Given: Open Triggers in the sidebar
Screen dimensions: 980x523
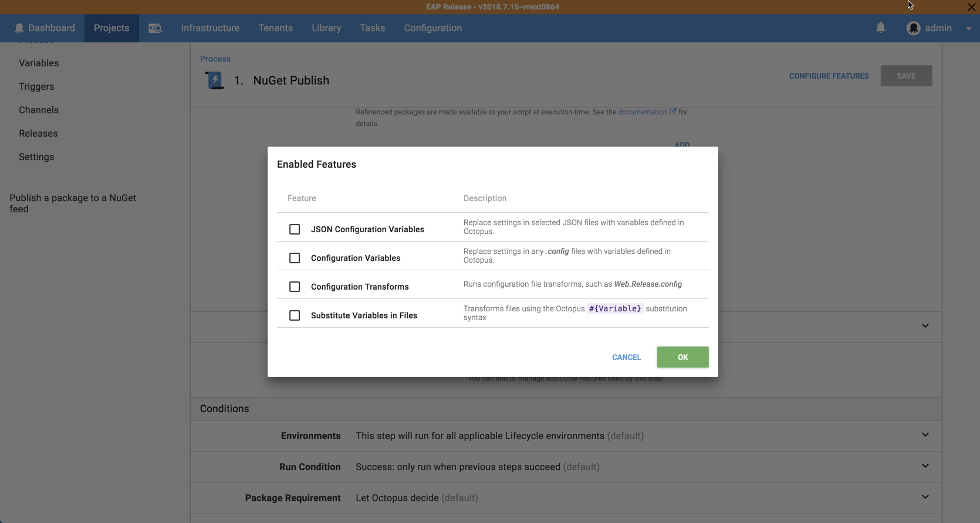Looking at the screenshot, I should pyautogui.click(x=36, y=87).
